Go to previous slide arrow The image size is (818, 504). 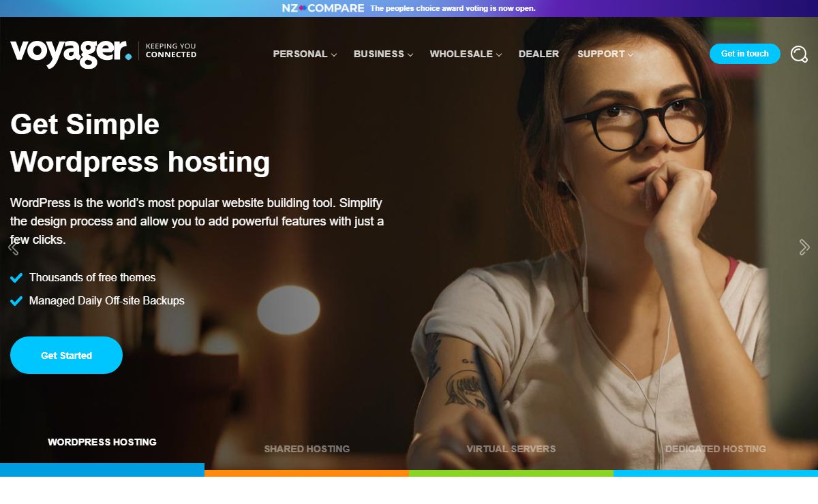pyautogui.click(x=12, y=247)
